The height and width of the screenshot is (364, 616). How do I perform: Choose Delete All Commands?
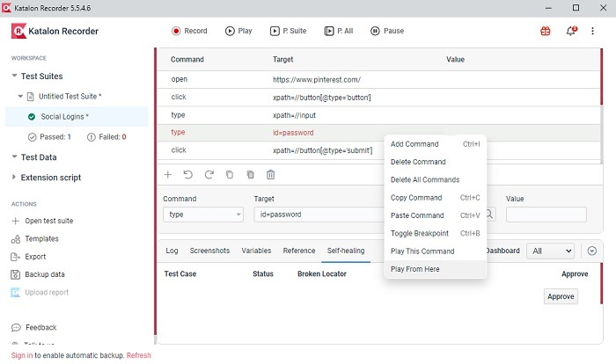coord(435,180)
